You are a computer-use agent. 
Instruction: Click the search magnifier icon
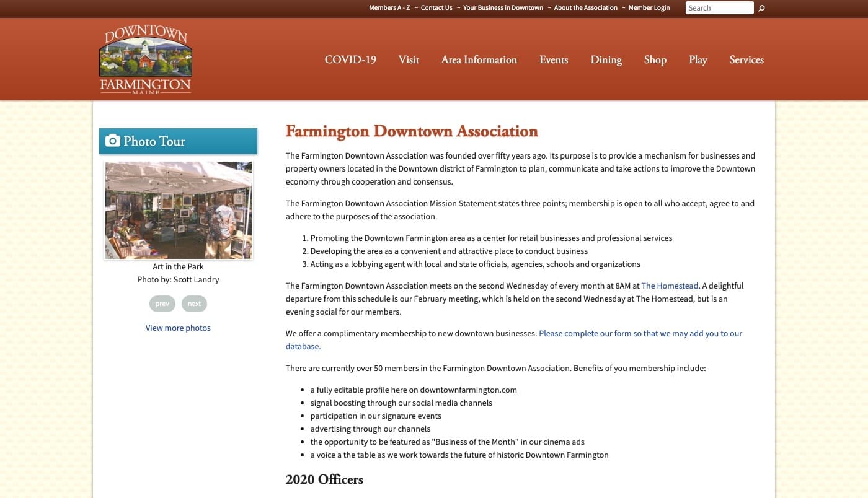(x=761, y=8)
